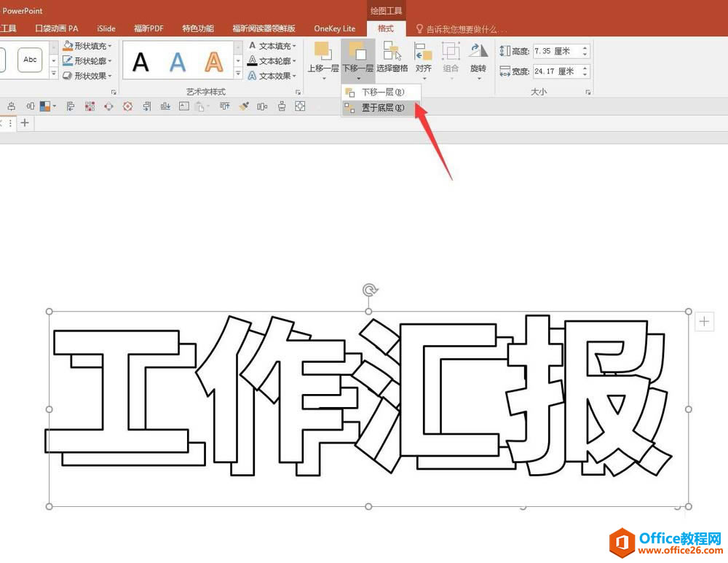728x563 pixels.
Task: Click the align center stacked toolbar icon
Action: (x=12, y=106)
